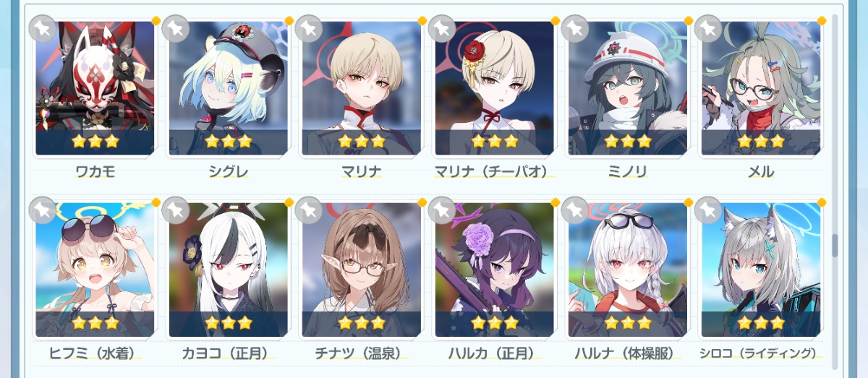Click the pin icon on メル card
The width and height of the screenshot is (868, 378).
pyautogui.click(x=707, y=28)
